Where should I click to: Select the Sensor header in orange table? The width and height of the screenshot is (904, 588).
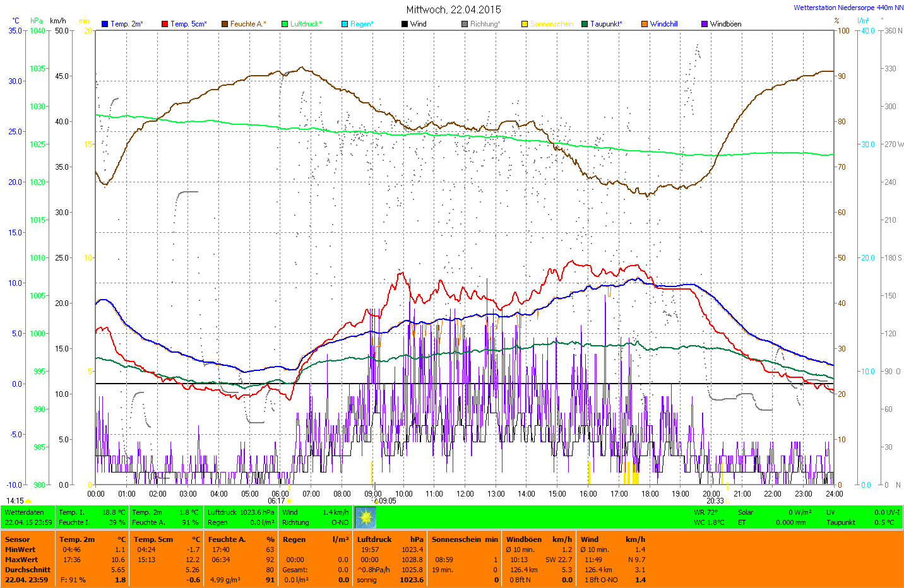[x=18, y=539]
